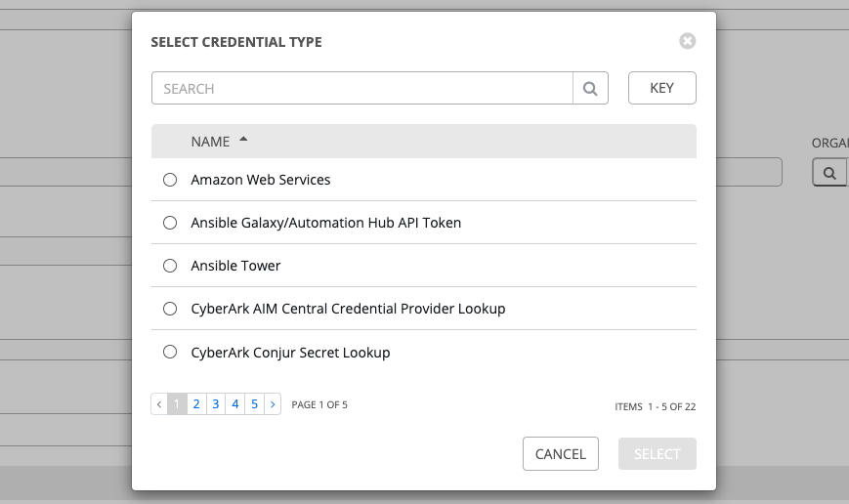
Task: Open the KEY search help
Action: [x=661, y=88]
